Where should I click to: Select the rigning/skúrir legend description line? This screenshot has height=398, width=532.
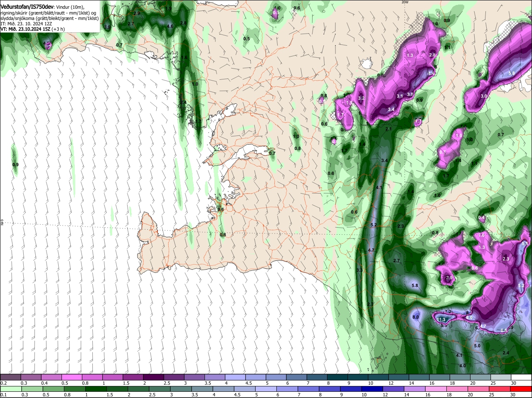click(49, 13)
